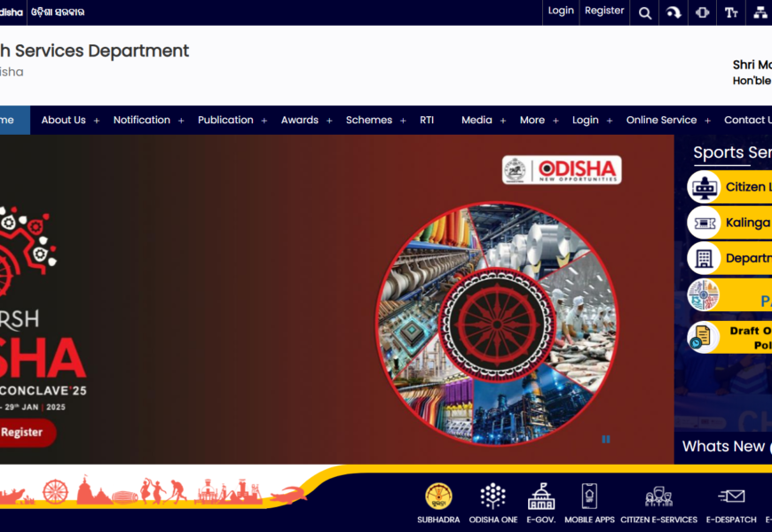Open the E-Gov. building icon

point(540,497)
